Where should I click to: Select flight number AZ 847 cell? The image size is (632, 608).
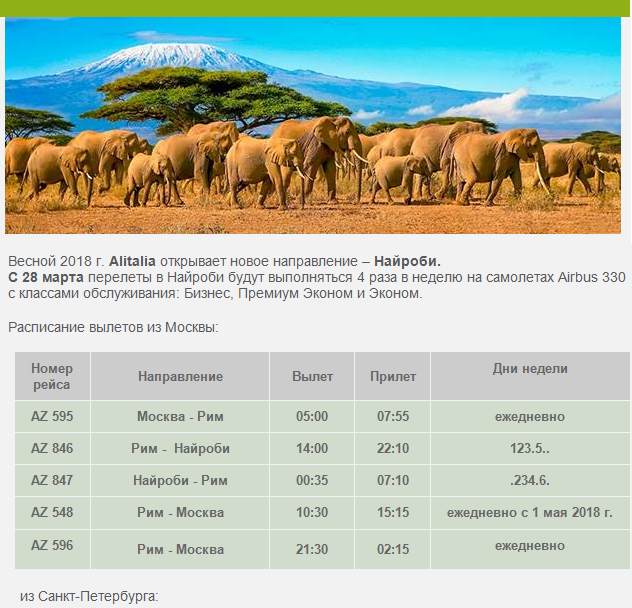point(52,480)
